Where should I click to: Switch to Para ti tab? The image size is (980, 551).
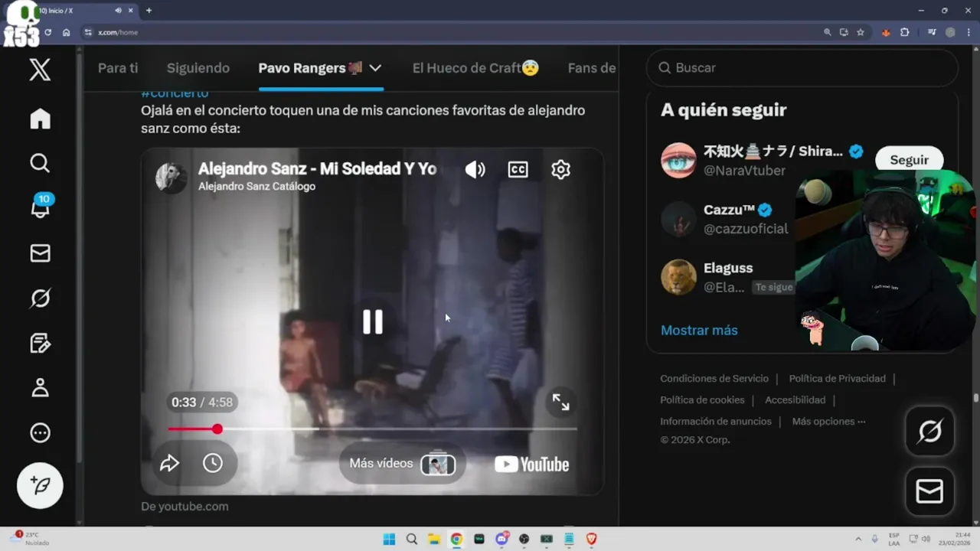pos(118,68)
